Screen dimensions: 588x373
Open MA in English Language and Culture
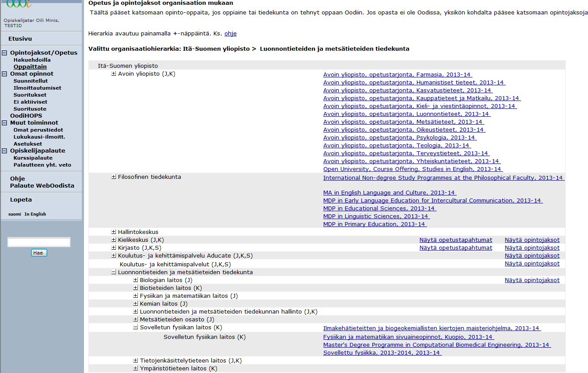point(390,193)
